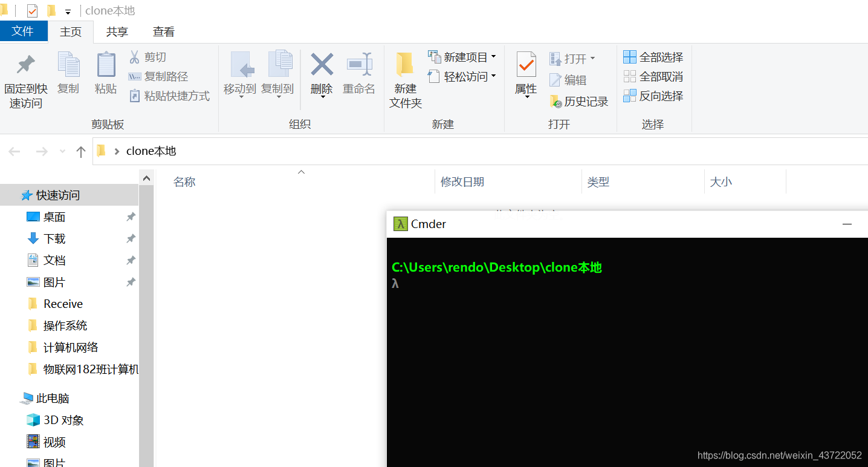Image resolution: width=868 pixels, height=467 pixels.
Task: Sort by Type (类型) column header
Action: tap(598, 182)
